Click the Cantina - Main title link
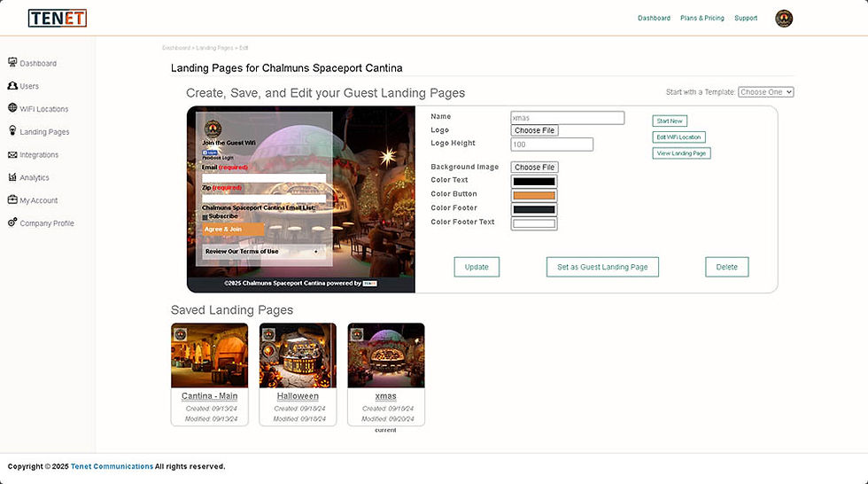The image size is (868, 484). coord(209,396)
